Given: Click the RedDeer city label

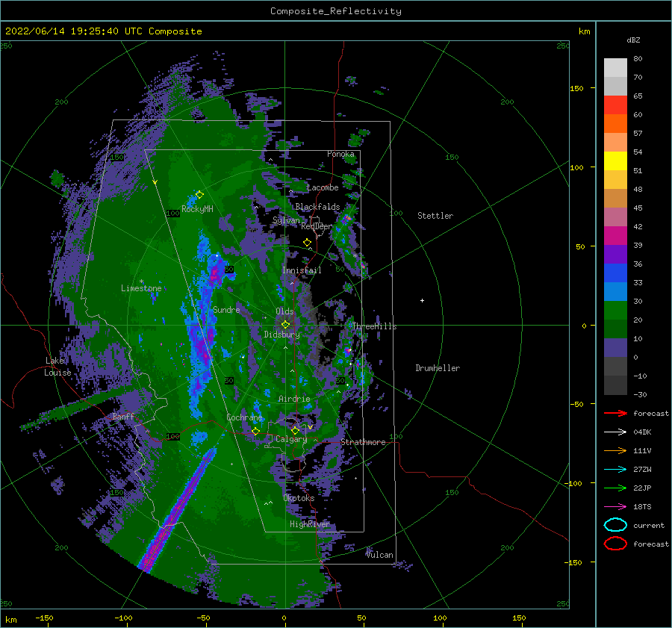Looking at the screenshot, I should 317,226.
